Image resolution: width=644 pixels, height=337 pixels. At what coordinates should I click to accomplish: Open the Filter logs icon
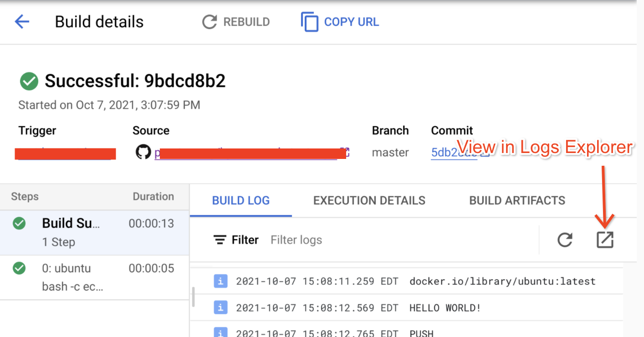point(219,240)
